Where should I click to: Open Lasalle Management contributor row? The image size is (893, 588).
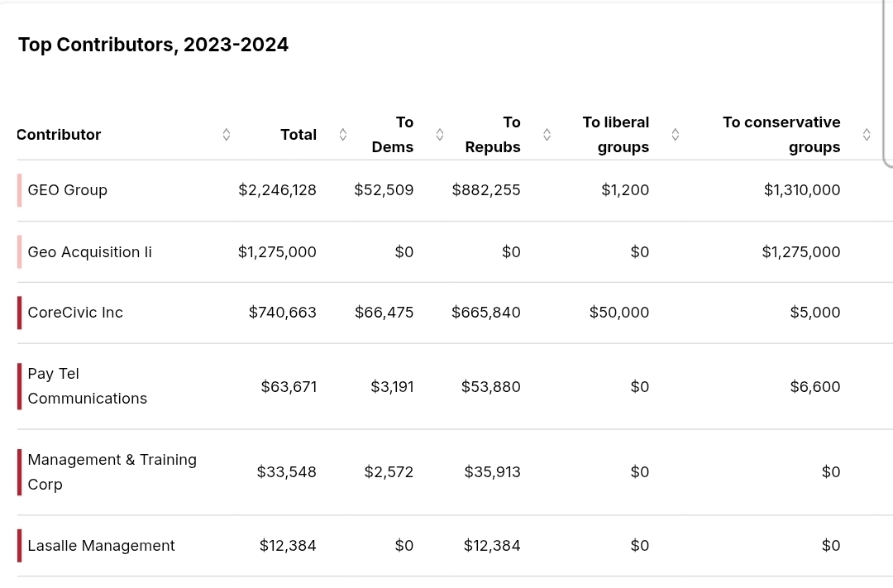(x=101, y=546)
